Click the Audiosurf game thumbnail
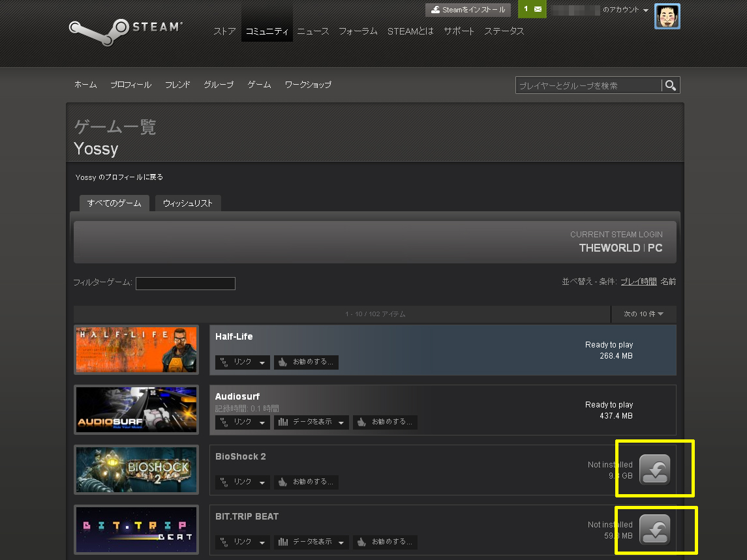Image resolution: width=747 pixels, height=560 pixels. pos(136,409)
